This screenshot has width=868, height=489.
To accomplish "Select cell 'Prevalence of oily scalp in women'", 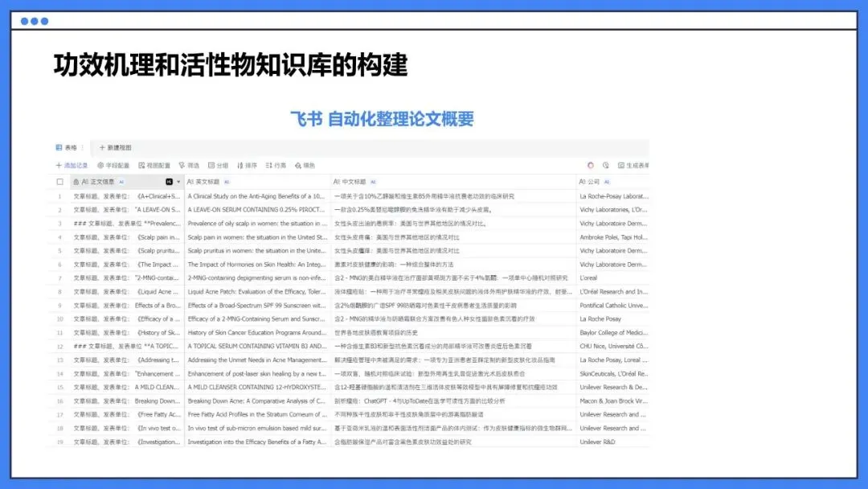I will click(x=258, y=224).
